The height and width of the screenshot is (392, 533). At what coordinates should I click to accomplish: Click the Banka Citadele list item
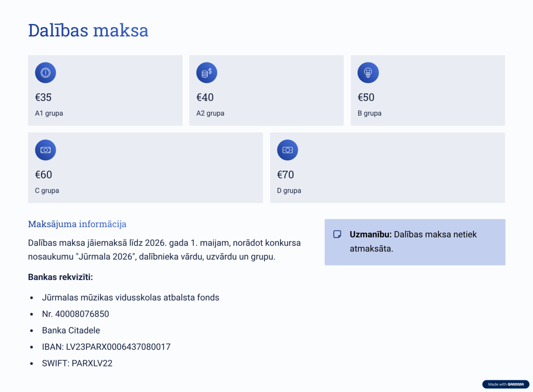(x=71, y=331)
